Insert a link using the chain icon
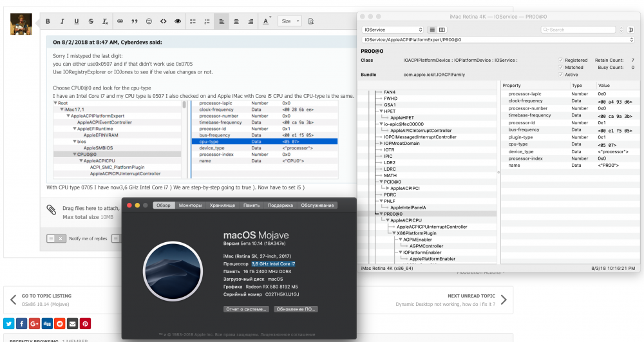 pyautogui.click(x=120, y=21)
